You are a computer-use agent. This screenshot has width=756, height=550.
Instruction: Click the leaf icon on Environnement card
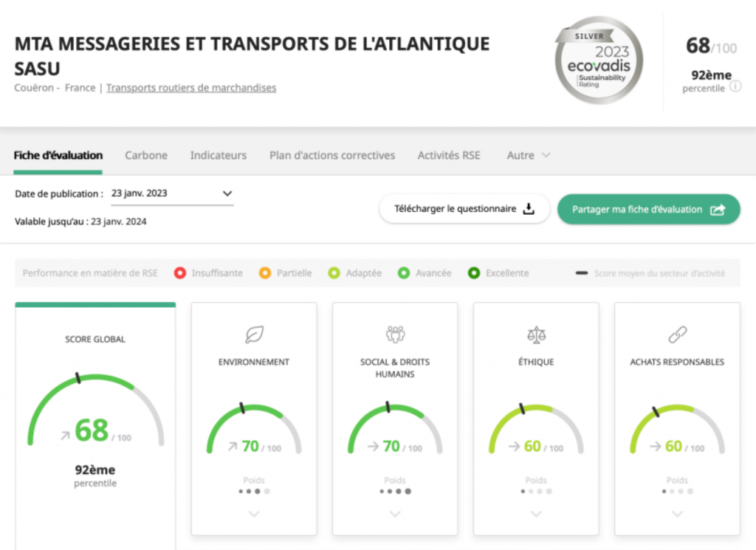pyautogui.click(x=254, y=334)
